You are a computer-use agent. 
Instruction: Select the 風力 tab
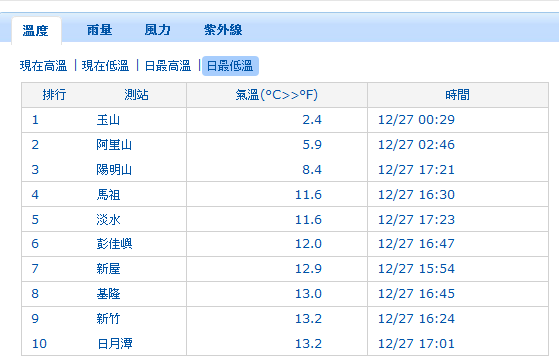(158, 30)
